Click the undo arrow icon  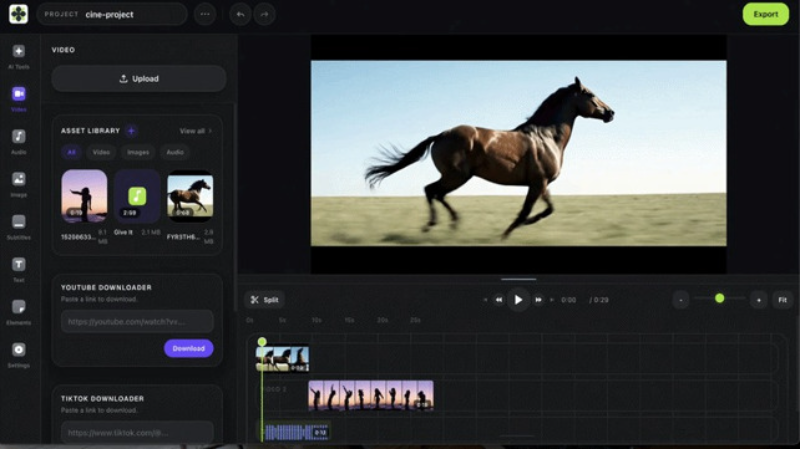point(239,14)
